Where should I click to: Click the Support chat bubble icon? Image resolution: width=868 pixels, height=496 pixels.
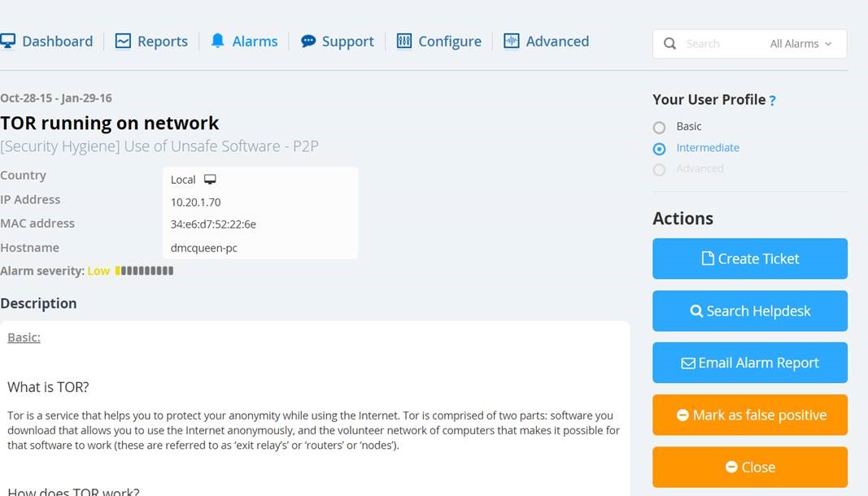point(308,41)
